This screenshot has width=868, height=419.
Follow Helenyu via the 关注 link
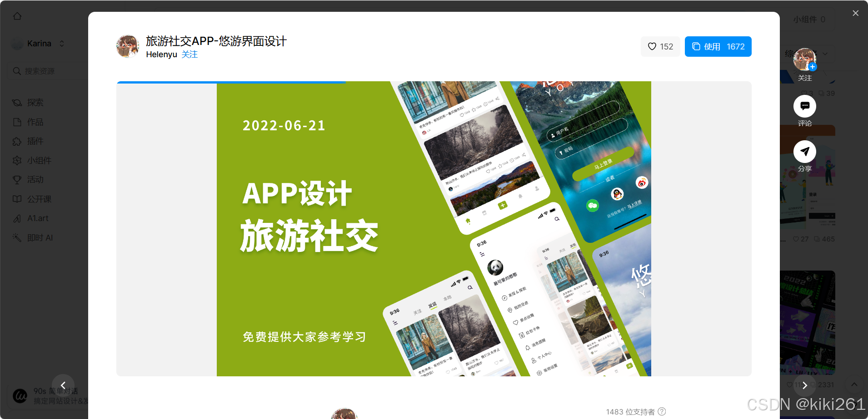click(190, 54)
